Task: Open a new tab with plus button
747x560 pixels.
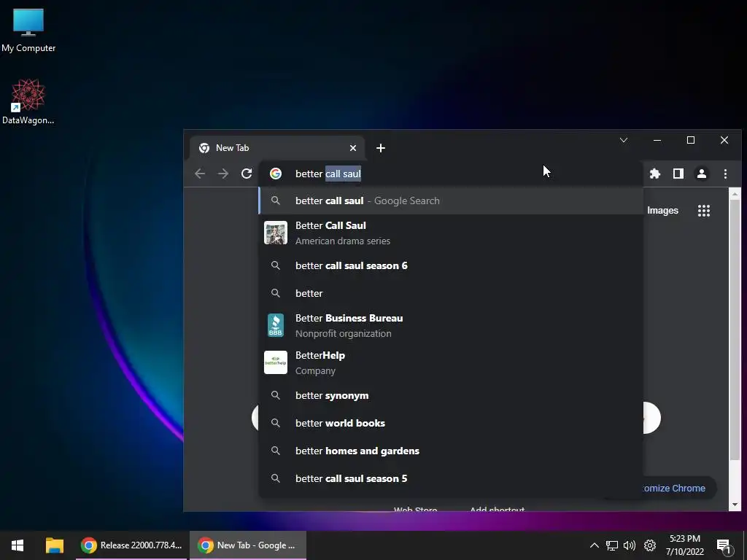Action: (381, 148)
